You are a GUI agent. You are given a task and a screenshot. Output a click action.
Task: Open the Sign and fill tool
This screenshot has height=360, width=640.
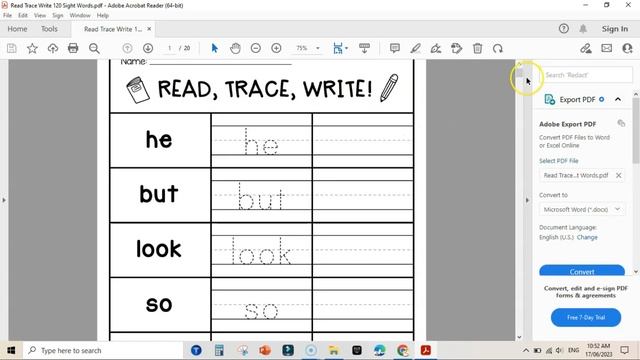[x=436, y=48]
